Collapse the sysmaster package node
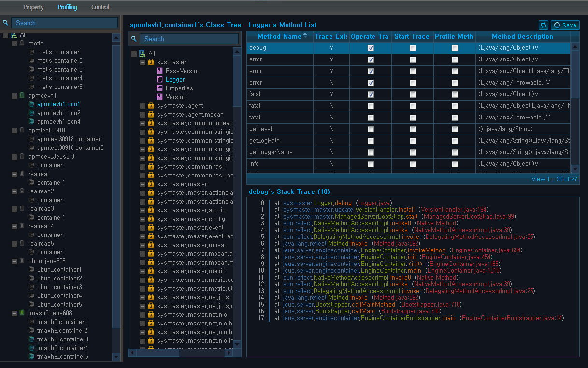The width and height of the screenshot is (588, 368). [x=143, y=62]
